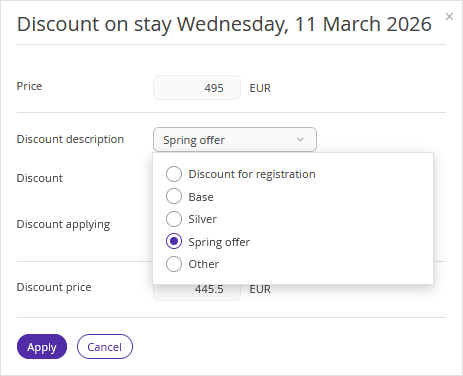This screenshot has width=463, height=376.
Task: Cancel the discount dialog
Action: pos(105,347)
